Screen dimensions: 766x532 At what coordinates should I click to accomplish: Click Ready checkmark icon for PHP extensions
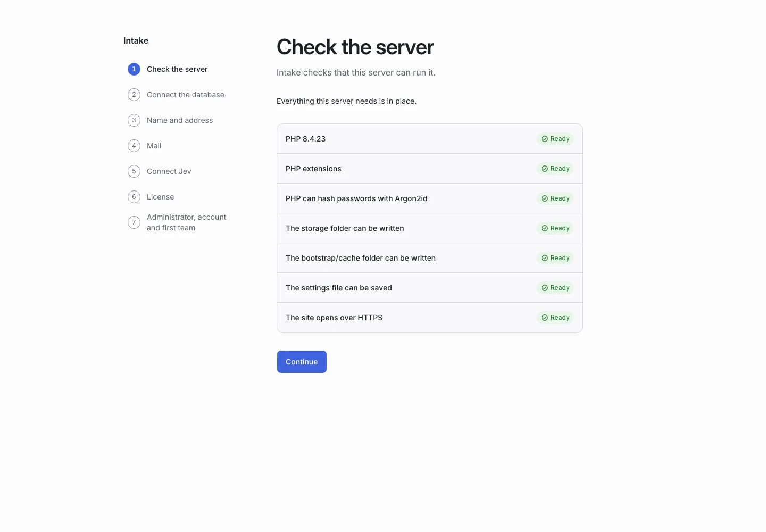click(x=545, y=169)
